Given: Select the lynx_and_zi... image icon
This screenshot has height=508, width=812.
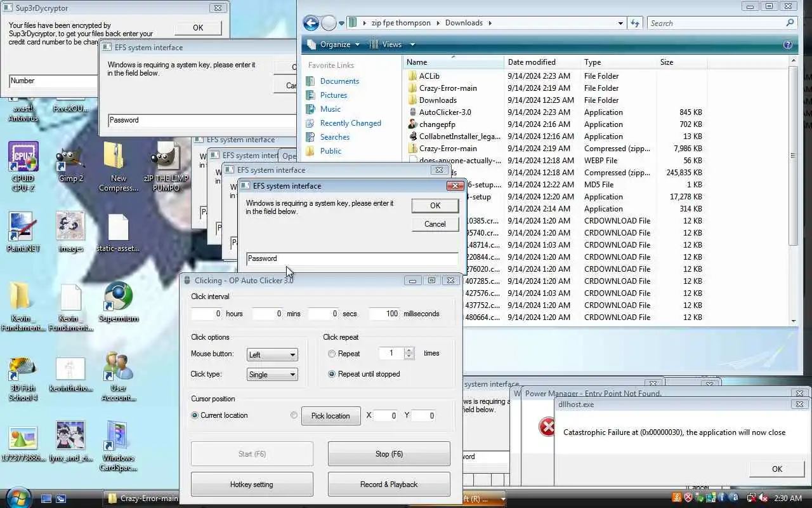Looking at the screenshot, I should click(70, 441).
